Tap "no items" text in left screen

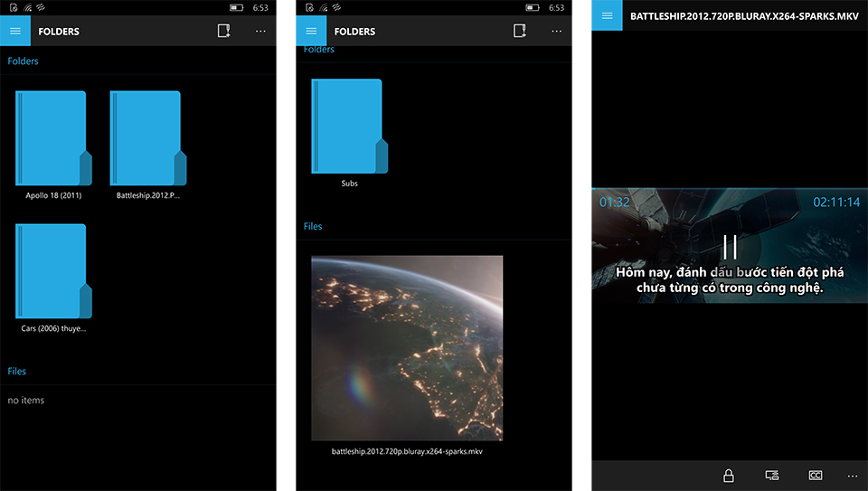tap(26, 400)
